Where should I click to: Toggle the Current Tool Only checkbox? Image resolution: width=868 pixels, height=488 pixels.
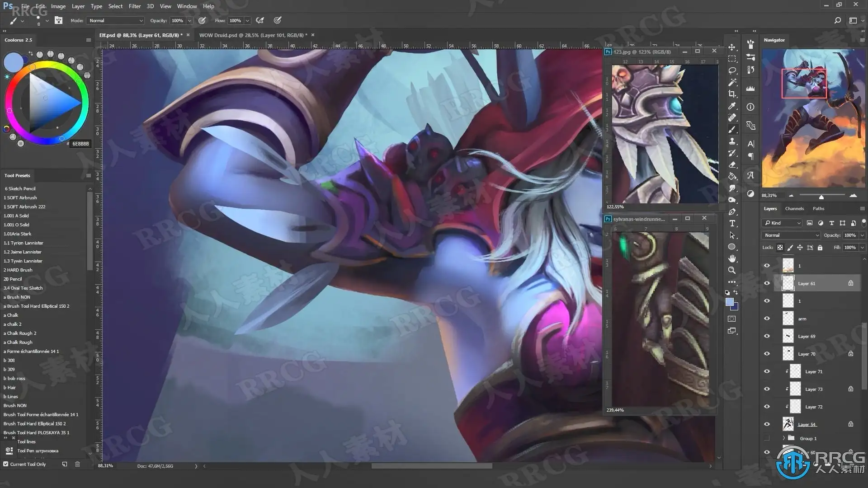tap(6, 464)
